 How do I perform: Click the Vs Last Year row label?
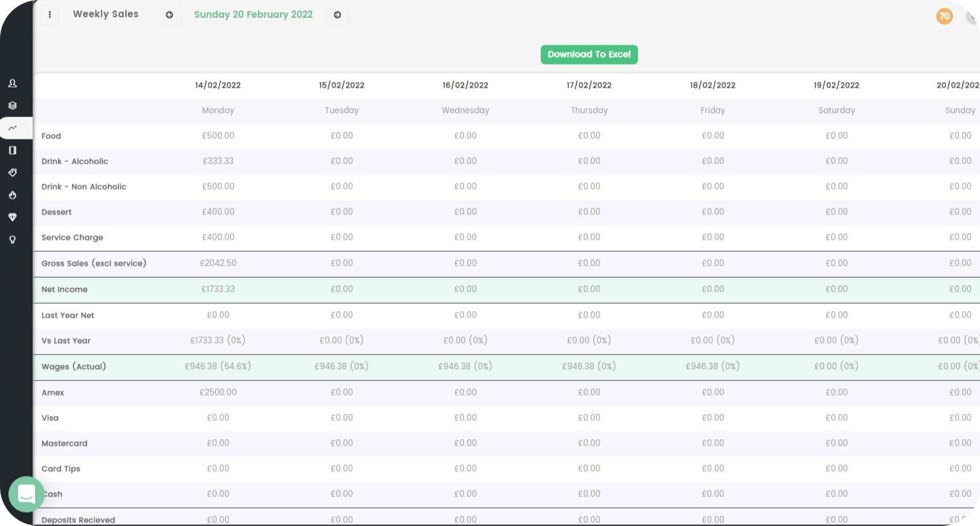(66, 341)
